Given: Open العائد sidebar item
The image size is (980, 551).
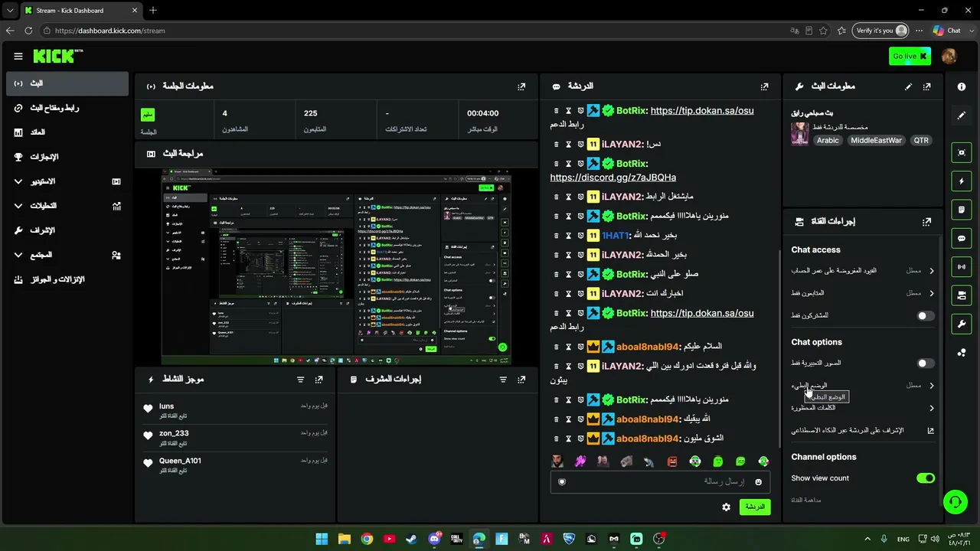Looking at the screenshot, I should coord(67,132).
